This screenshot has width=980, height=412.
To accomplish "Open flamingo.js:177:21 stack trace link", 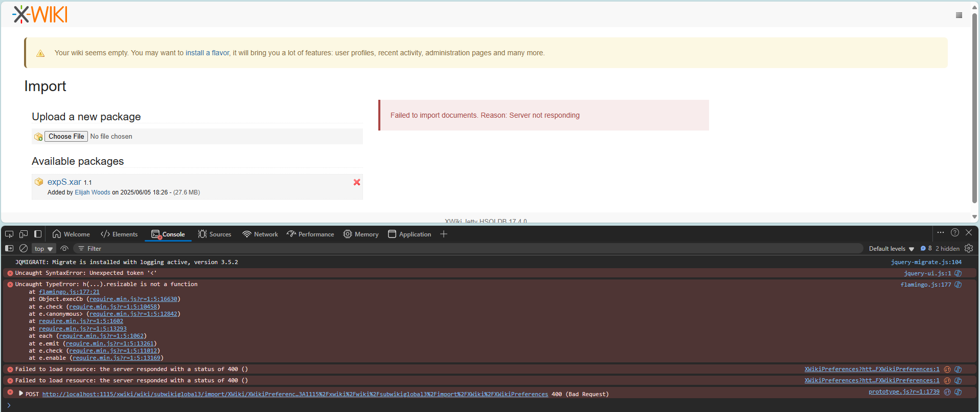I will 69,292.
